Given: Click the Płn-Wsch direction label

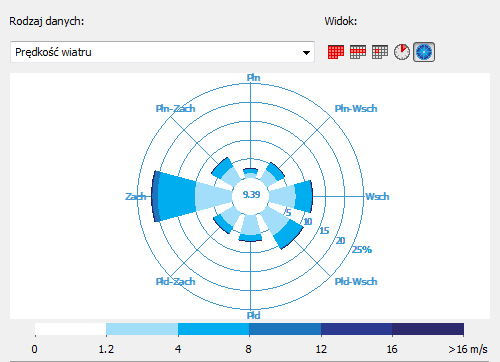Looking at the screenshot, I should click(356, 109).
